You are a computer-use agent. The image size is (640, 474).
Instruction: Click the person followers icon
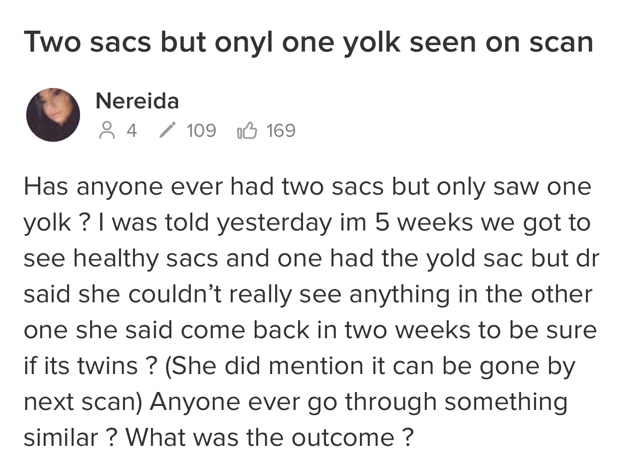point(107,130)
